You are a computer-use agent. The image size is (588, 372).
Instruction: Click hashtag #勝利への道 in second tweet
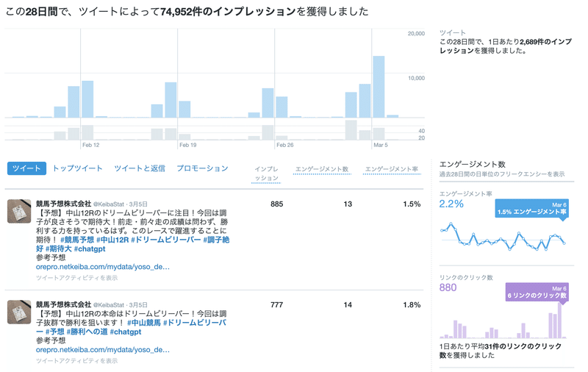[x=87, y=332]
